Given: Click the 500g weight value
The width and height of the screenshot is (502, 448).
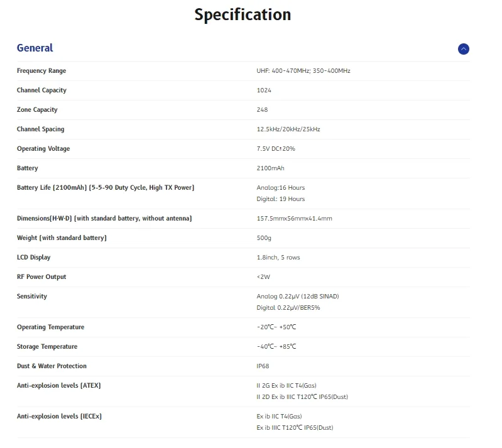Looking at the screenshot, I should pyautogui.click(x=264, y=238).
